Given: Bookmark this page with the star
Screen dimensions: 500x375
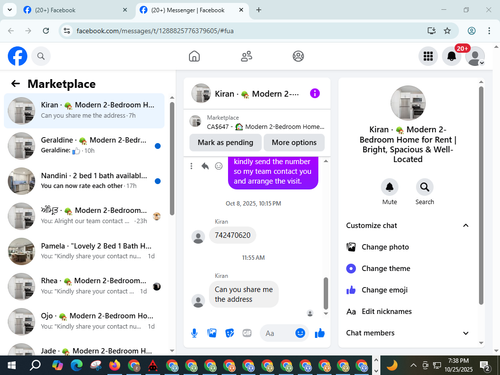Looking at the screenshot, I should click(x=447, y=31).
